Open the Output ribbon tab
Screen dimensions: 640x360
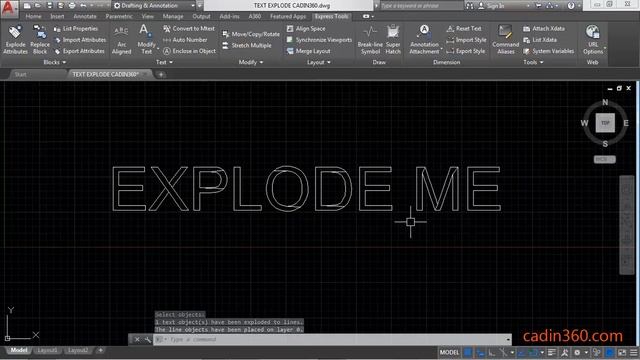[201, 16]
